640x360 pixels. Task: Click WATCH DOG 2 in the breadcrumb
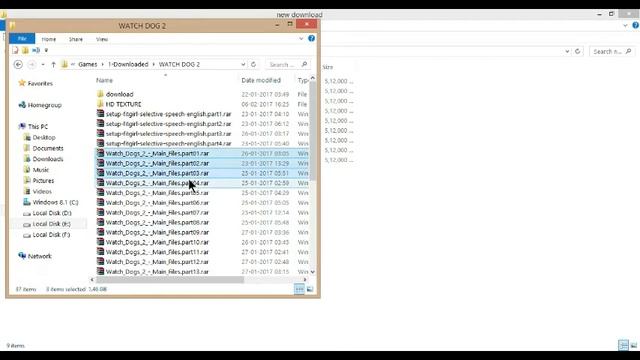[x=179, y=64]
